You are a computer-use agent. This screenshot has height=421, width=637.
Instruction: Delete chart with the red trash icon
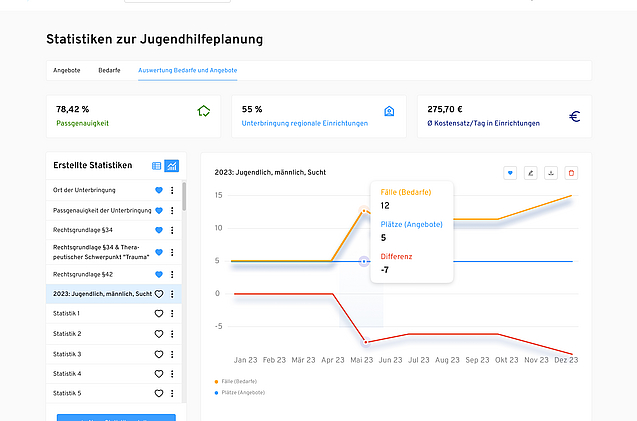(571, 172)
